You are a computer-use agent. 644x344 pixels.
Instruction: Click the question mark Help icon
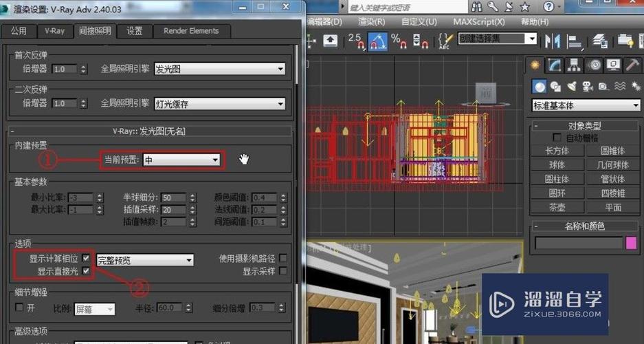click(x=548, y=7)
